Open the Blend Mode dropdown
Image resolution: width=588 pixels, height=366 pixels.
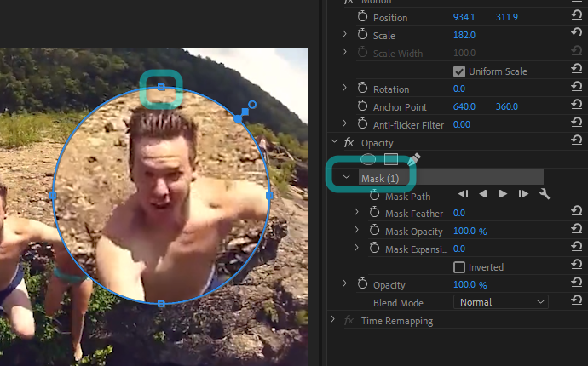[x=502, y=302]
